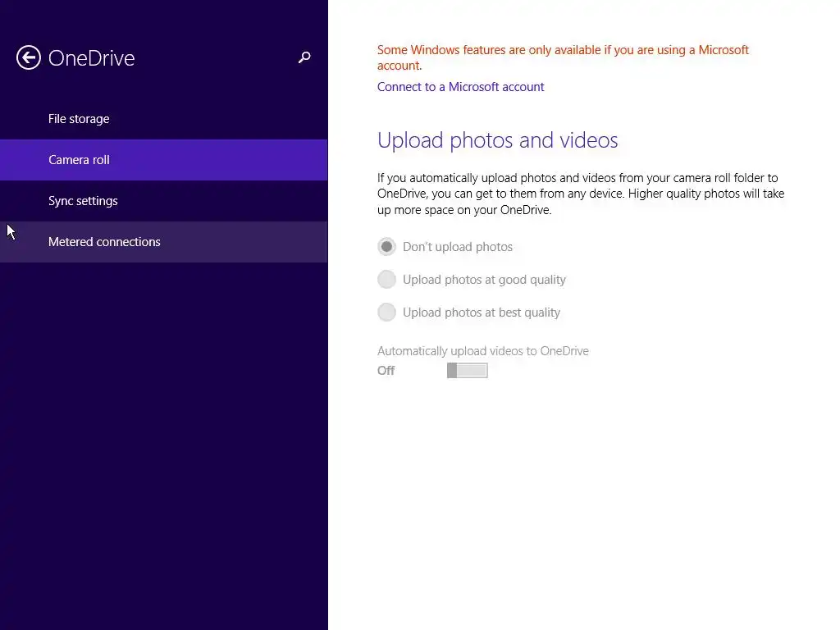Screen dimensions: 840x630
Task: Open search with the magnifier icon
Action: coord(304,57)
